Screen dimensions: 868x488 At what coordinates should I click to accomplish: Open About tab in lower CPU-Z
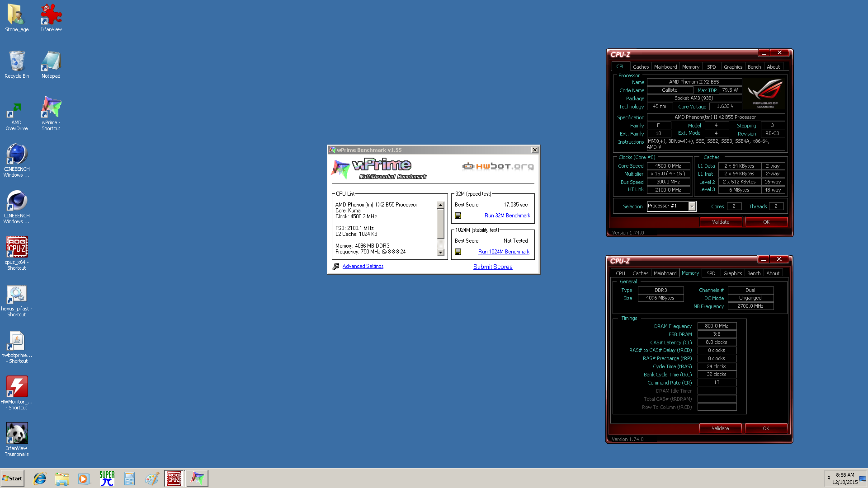(773, 273)
